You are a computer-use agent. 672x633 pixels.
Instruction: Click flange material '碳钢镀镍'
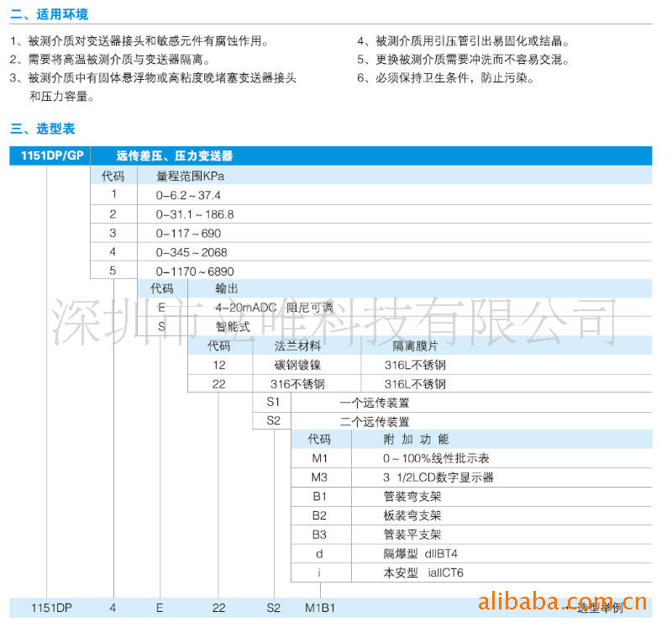[x=297, y=365]
